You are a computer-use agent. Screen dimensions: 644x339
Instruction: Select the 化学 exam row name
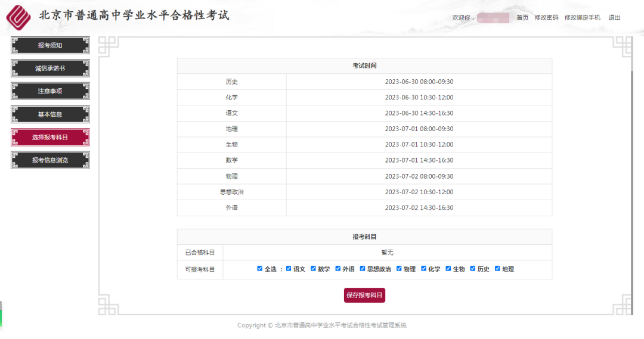coord(231,97)
